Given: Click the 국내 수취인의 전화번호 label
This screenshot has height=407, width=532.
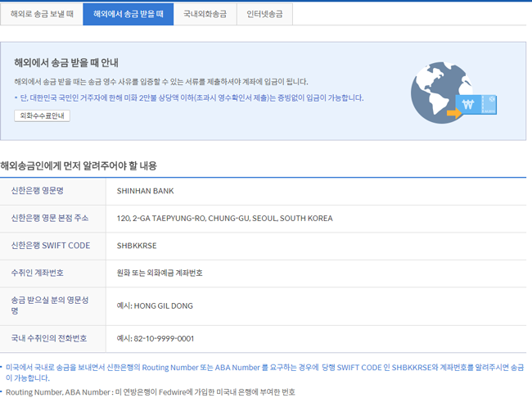Looking at the screenshot, I should [x=49, y=338].
